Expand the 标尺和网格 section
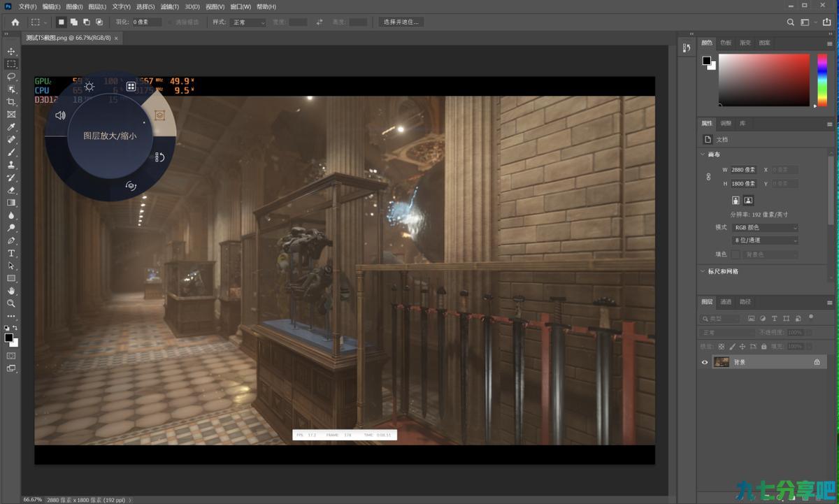This screenshot has width=839, height=504. tap(703, 271)
